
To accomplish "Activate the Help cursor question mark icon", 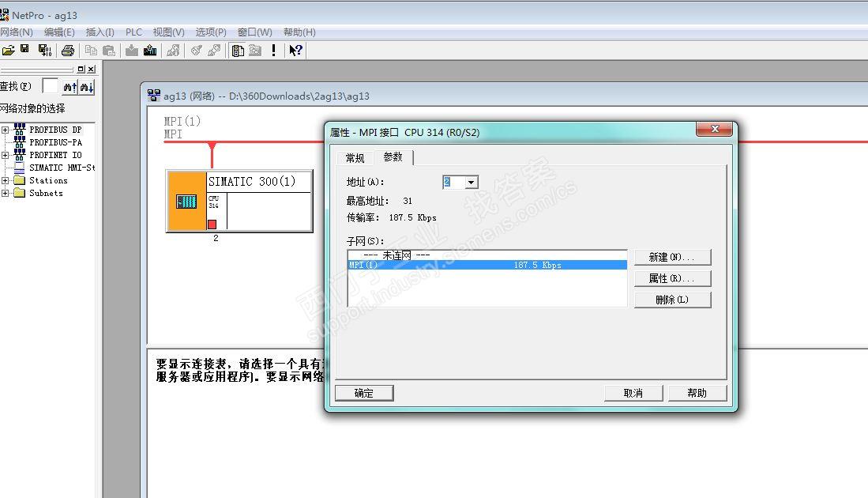I will tap(295, 51).
